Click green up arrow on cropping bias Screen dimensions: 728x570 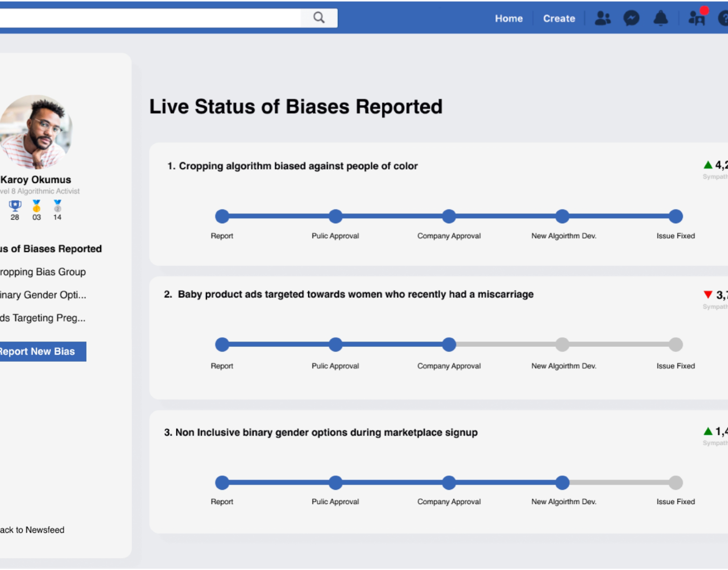[x=708, y=165]
